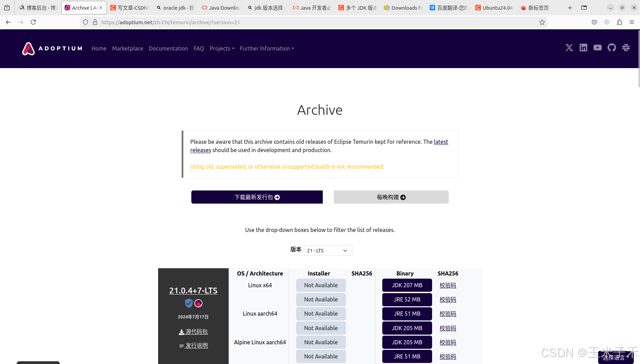Open the 21.0.4+7-LTS release link

point(193,291)
